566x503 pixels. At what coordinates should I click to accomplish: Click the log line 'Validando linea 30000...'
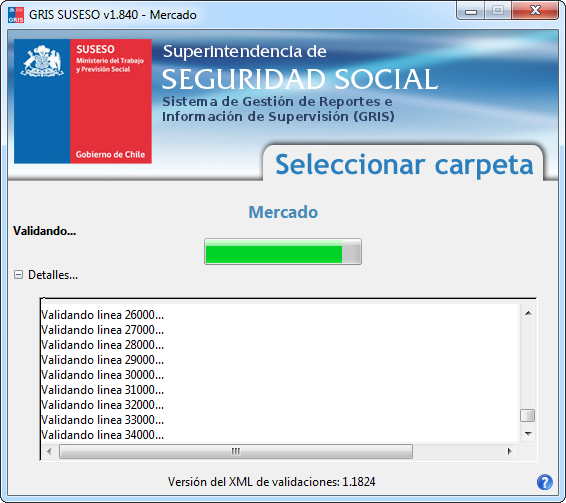(x=103, y=375)
